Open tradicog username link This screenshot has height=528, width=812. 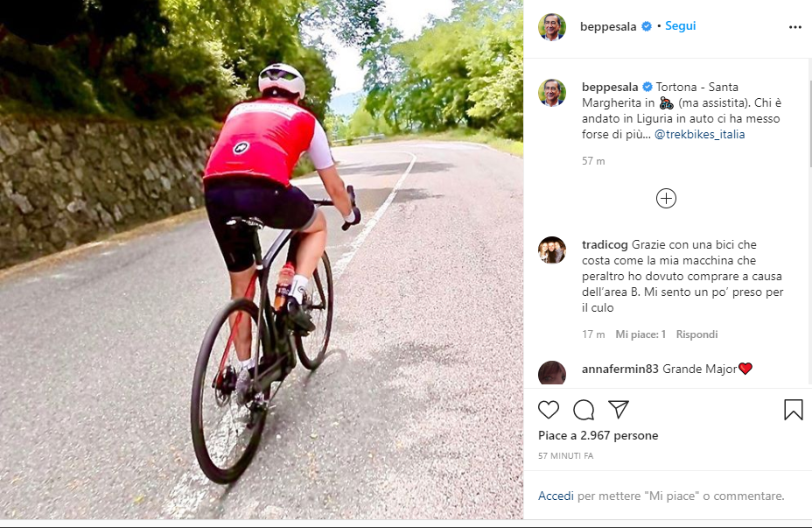pos(605,244)
